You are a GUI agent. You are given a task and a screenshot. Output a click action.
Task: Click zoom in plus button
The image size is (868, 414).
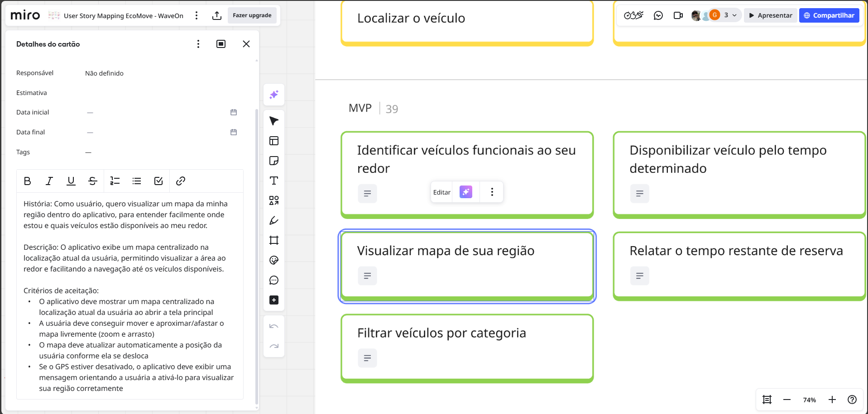(x=832, y=400)
